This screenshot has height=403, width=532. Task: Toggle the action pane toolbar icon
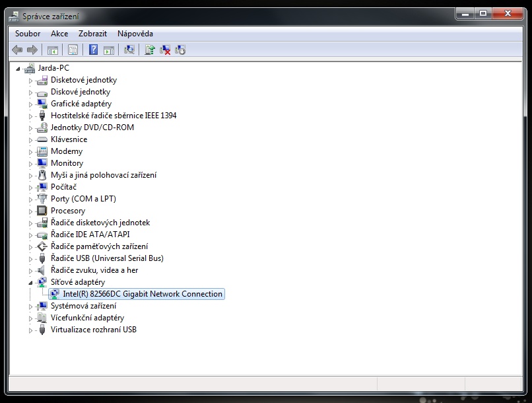[x=108, y=50]
